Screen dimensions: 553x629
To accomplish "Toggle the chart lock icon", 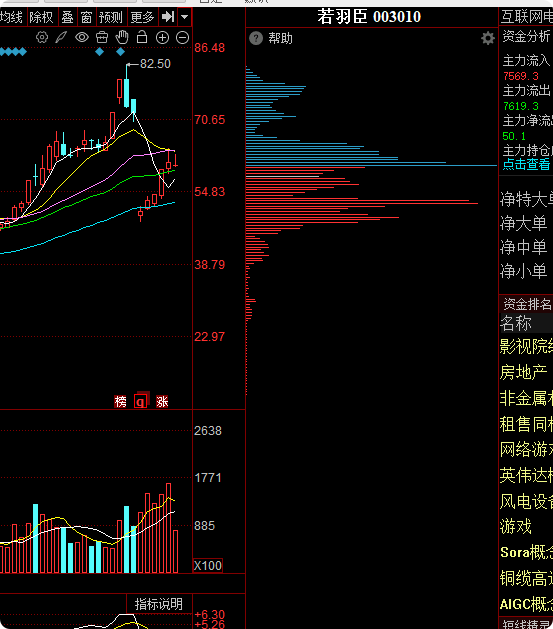I will pyautogui.click(x=142, y=37).
